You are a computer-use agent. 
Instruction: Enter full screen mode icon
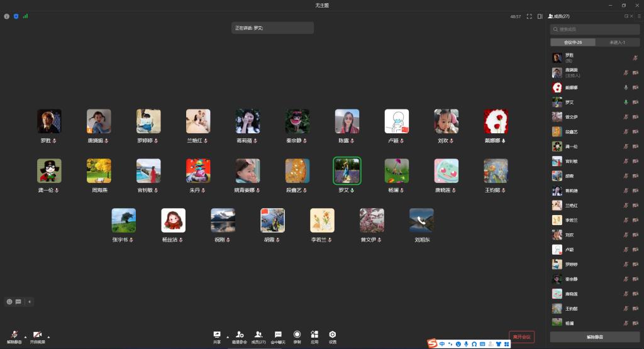[x=530, y=16]
